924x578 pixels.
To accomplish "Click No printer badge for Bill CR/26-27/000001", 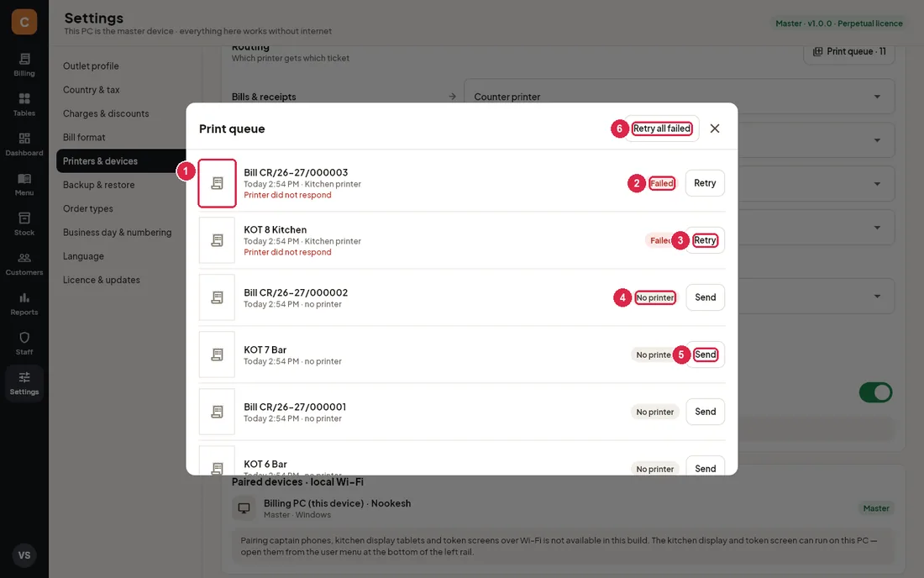I will point(654,412).
